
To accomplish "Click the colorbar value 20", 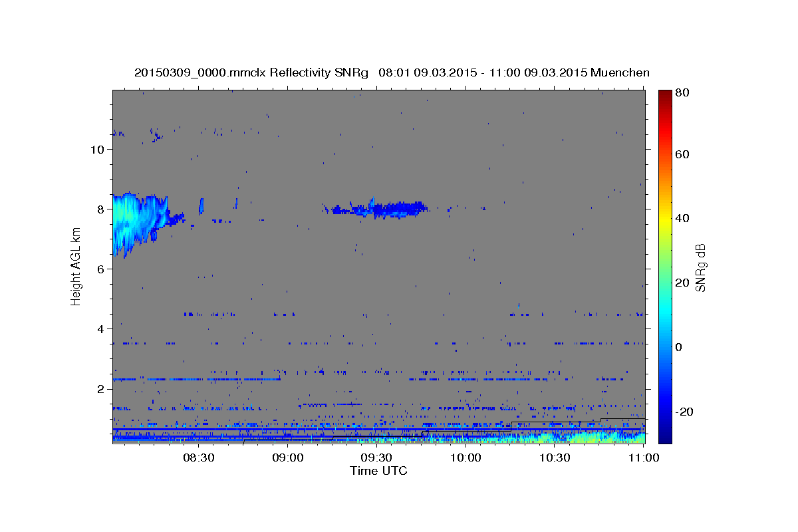I will click(x=683, y=283).
